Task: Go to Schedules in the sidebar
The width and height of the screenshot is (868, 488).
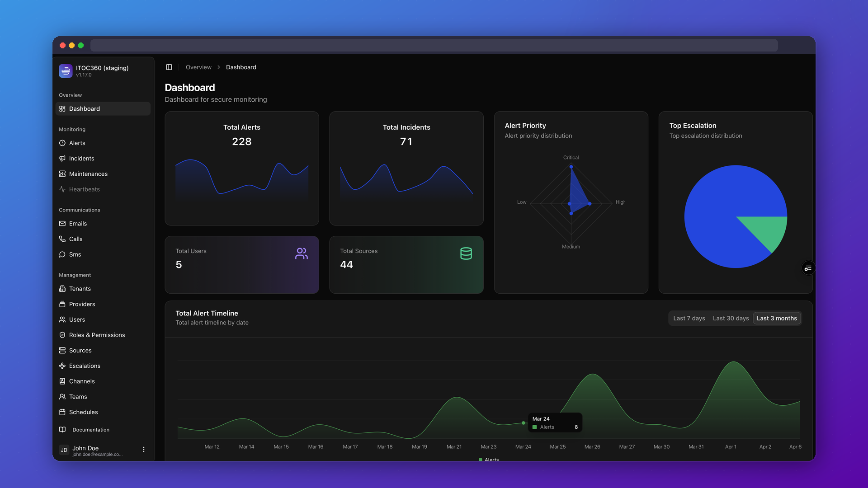Action: click(83, 412)
